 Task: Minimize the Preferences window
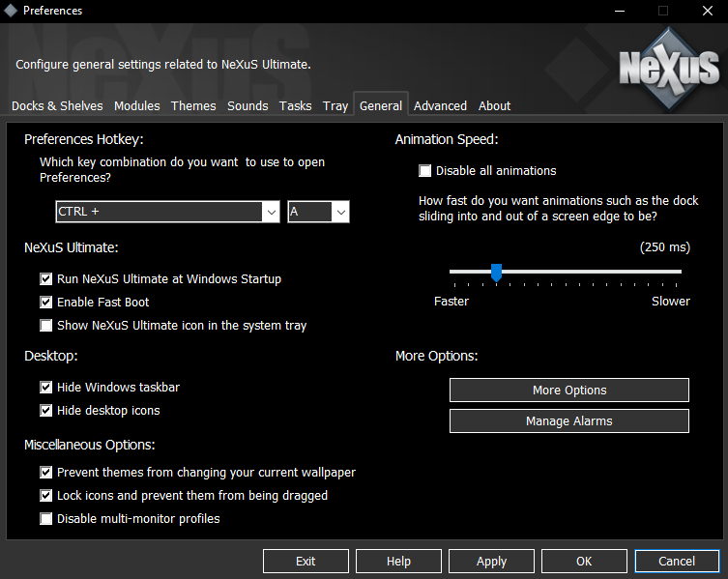pos(620,11)
